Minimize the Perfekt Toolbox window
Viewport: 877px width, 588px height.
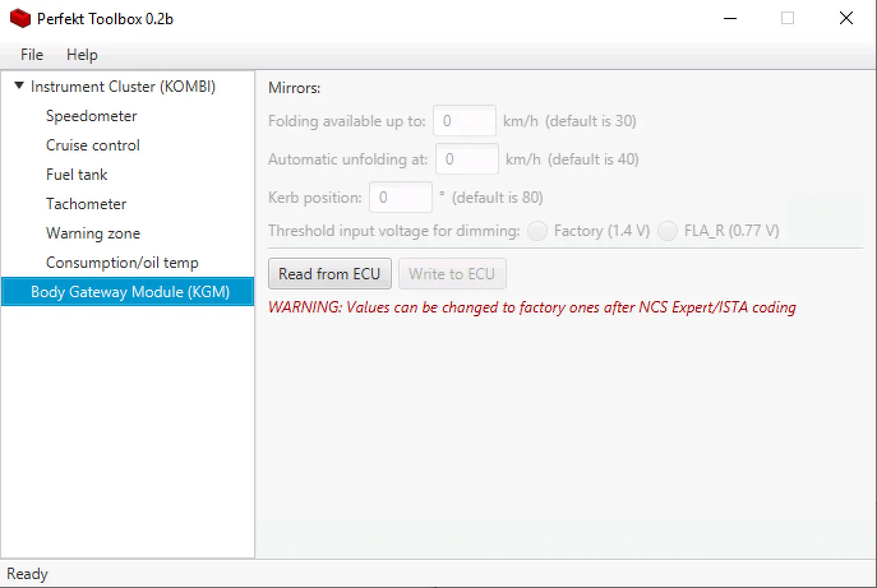(730, 18)
